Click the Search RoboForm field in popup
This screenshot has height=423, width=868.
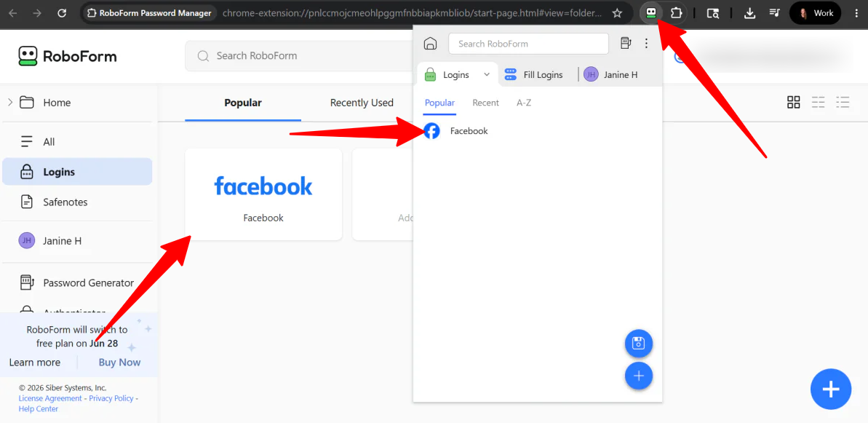point(528,44)
